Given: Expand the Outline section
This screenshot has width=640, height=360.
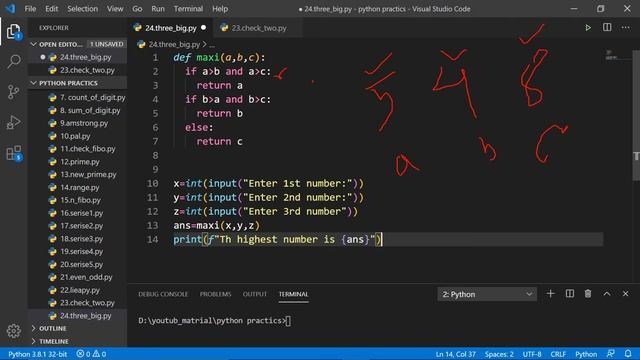Looking at the screenshot, I should point(78,328).
